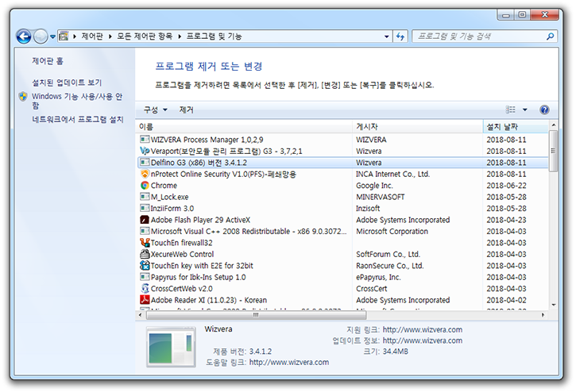The height and width of the screenshot is (392, 576).
Task: Click the horizontal scrollbar thumb
Action: (256, 315)
